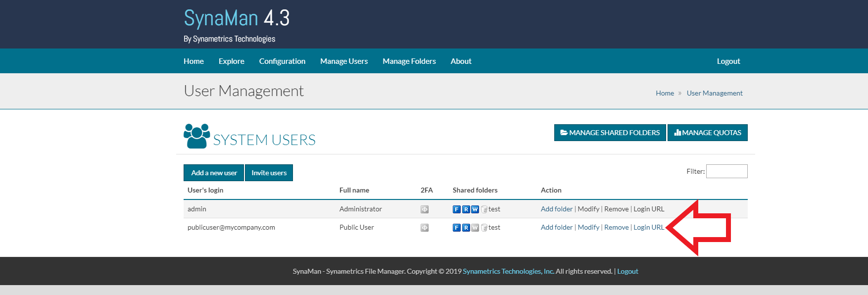Click test folder name in publicuser row

(x=494, y=227)
